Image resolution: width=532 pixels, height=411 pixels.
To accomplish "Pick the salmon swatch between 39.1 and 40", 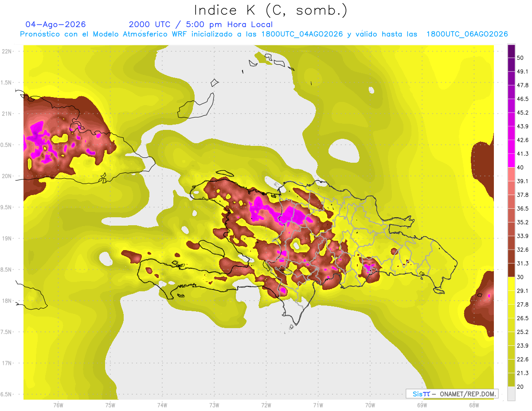I will (x=512, y=175).
